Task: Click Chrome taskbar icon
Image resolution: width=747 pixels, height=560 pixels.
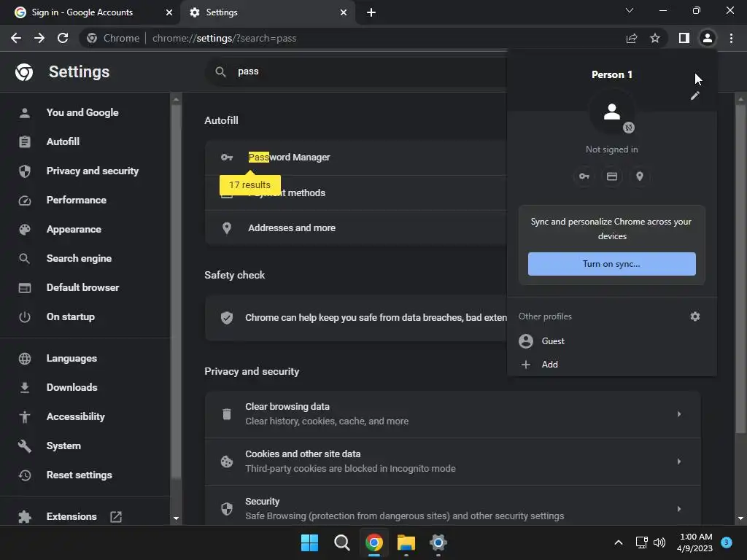Action: (374, 542)
